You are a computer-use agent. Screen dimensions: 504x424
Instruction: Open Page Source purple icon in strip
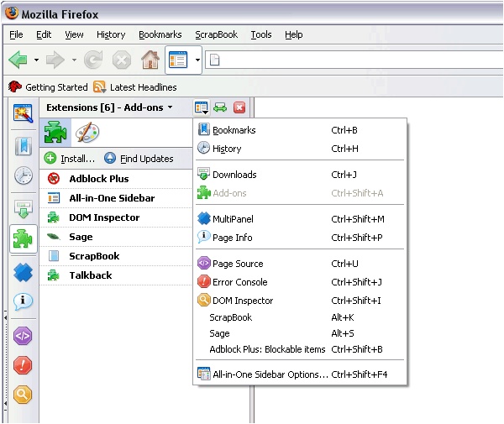[23, 336]
